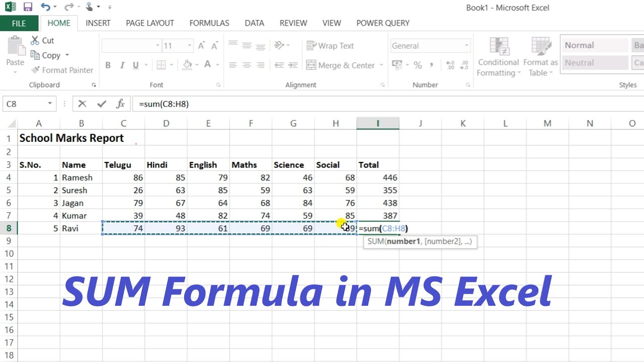Select the Neutral cell style
Viewport: 644px width, 362px height.
pyautogui.click(x=594, y=63)
